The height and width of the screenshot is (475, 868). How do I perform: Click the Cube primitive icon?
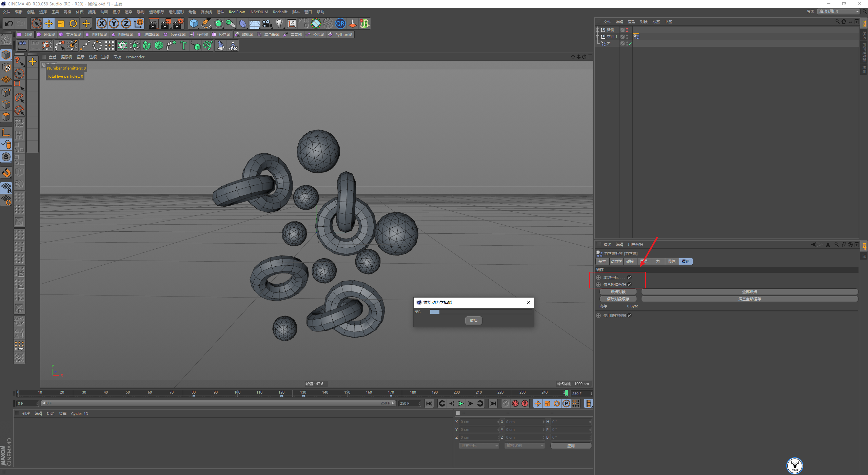click(194, 23)
